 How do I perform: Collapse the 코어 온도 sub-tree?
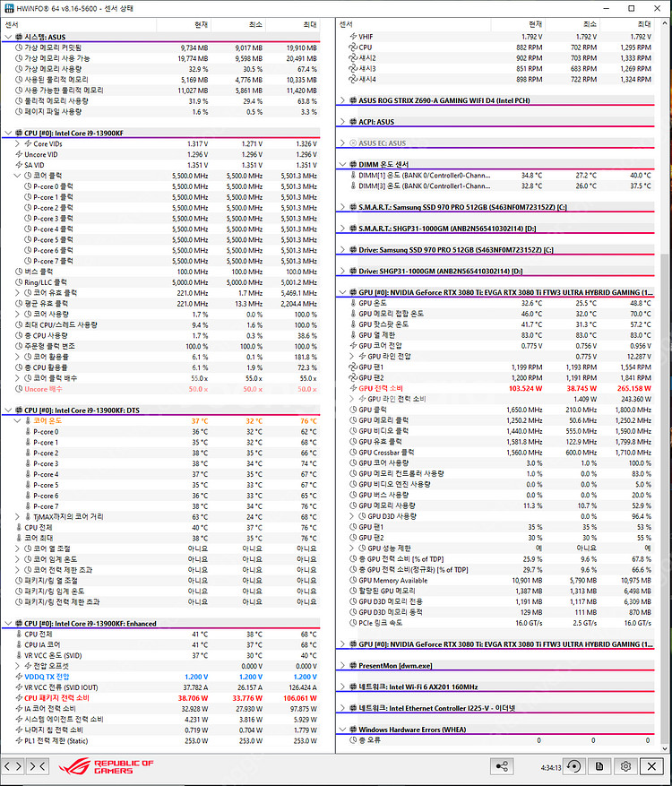[18, 421]
